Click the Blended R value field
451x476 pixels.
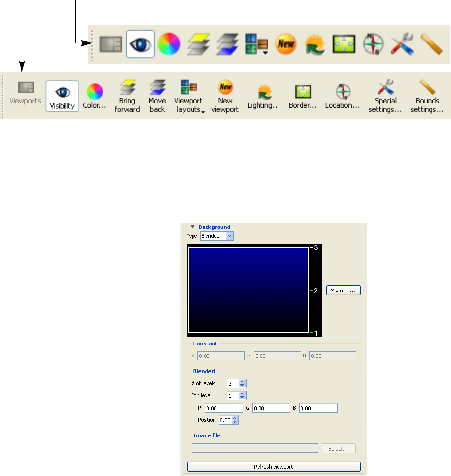tap(224, 408)
